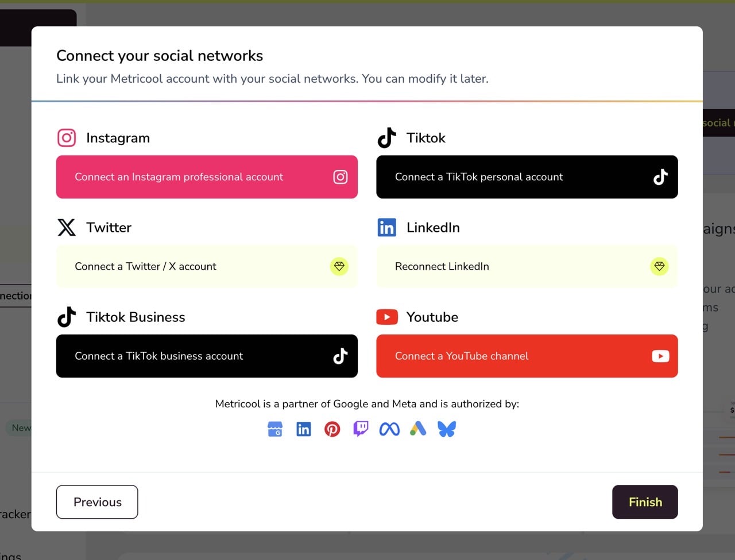Connect a Twitter / X account
Screen dimensions: 735x560
tap(207, 266)
